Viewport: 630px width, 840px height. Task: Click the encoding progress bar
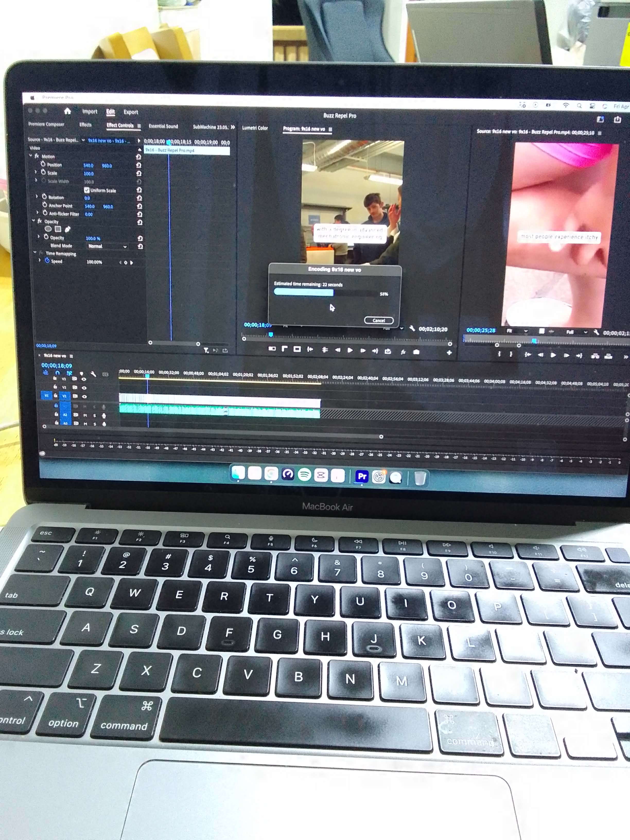326,292
